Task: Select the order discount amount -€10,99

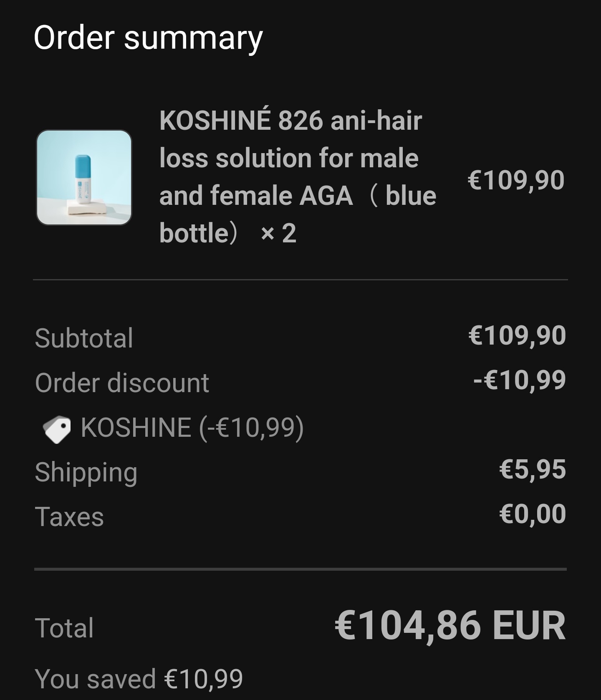Action: coord(519,380)
